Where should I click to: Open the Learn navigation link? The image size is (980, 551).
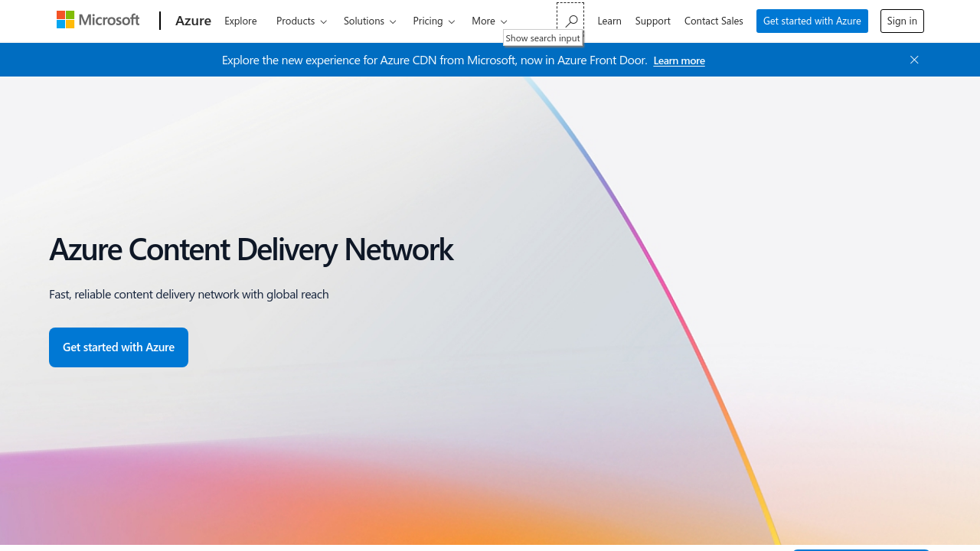click(609, 21)
